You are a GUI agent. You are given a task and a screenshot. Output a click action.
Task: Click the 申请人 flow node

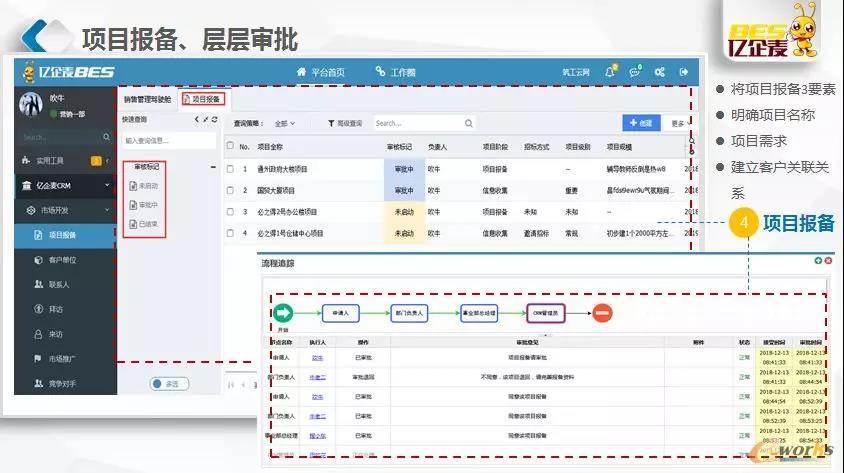pyautogui.click(x=341, y=313)
